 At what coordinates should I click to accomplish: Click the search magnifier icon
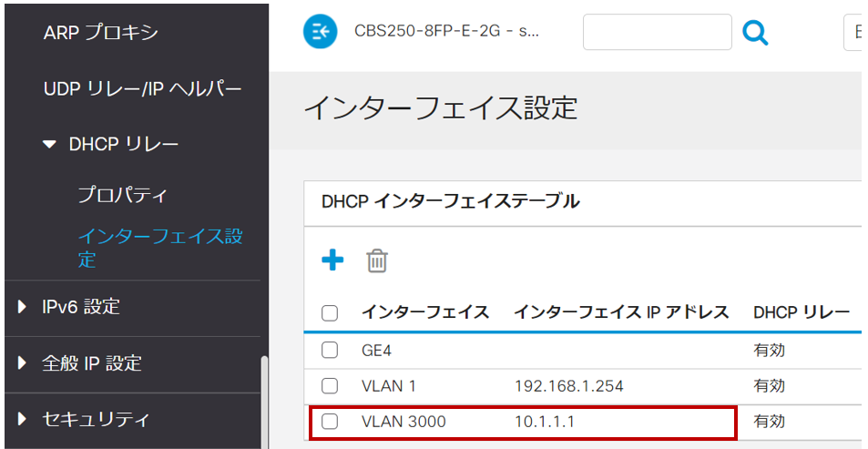(755, 33)
